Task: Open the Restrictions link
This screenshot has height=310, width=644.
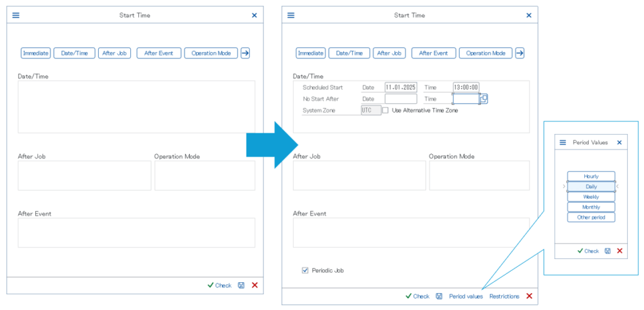Action: pos(504,296)
